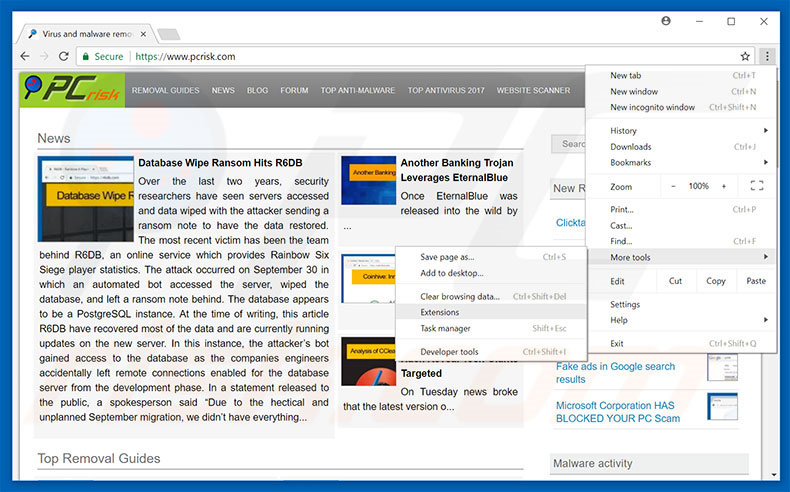
Task: Expand the History submenu arrow
Action: (766, 130)
